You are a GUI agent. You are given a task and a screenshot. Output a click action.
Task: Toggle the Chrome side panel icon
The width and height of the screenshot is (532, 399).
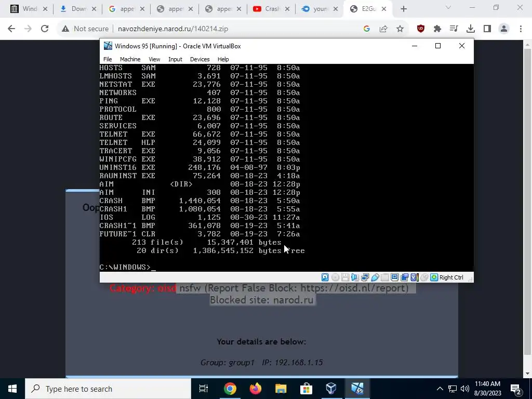(487, 29)
